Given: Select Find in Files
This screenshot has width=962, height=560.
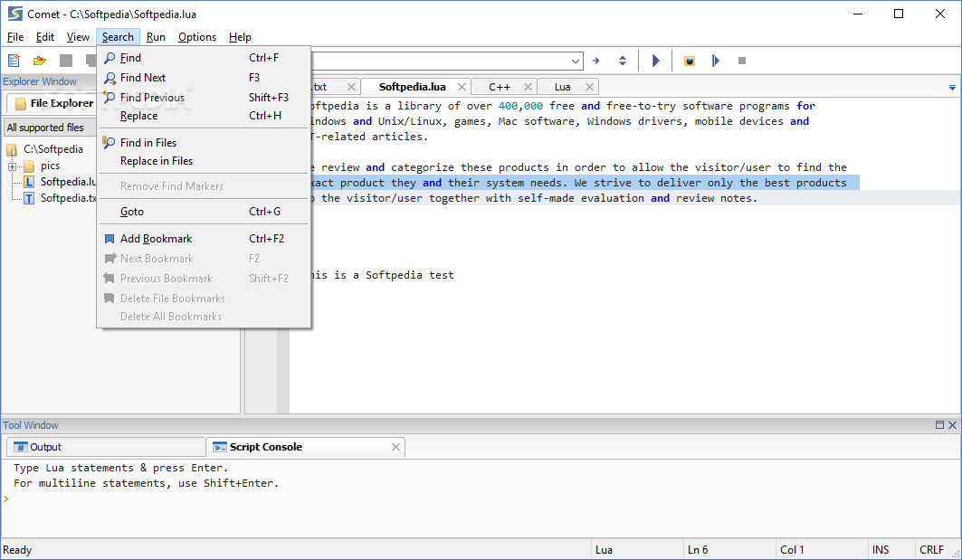Looking at the screenshot, I should (204, 142).
